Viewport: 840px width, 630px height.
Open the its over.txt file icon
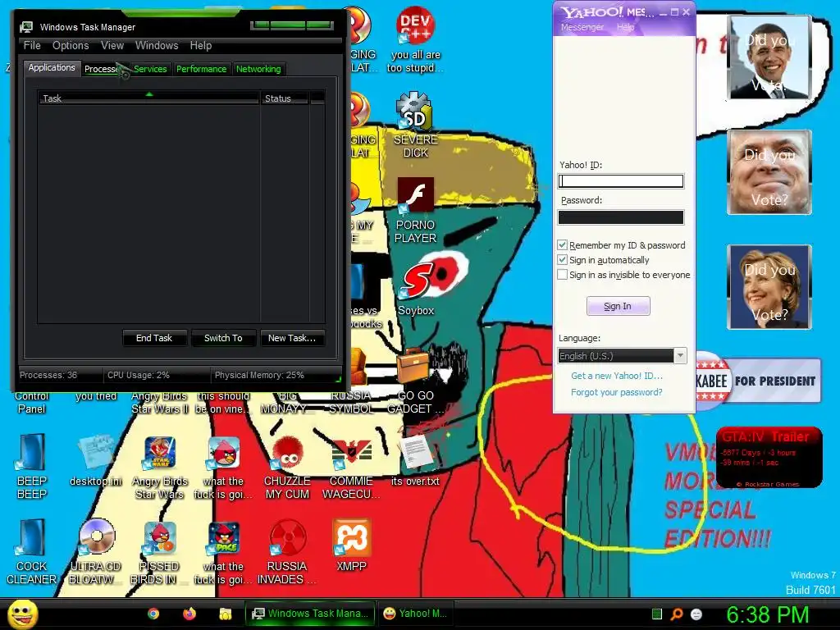[x=415, y=453]
